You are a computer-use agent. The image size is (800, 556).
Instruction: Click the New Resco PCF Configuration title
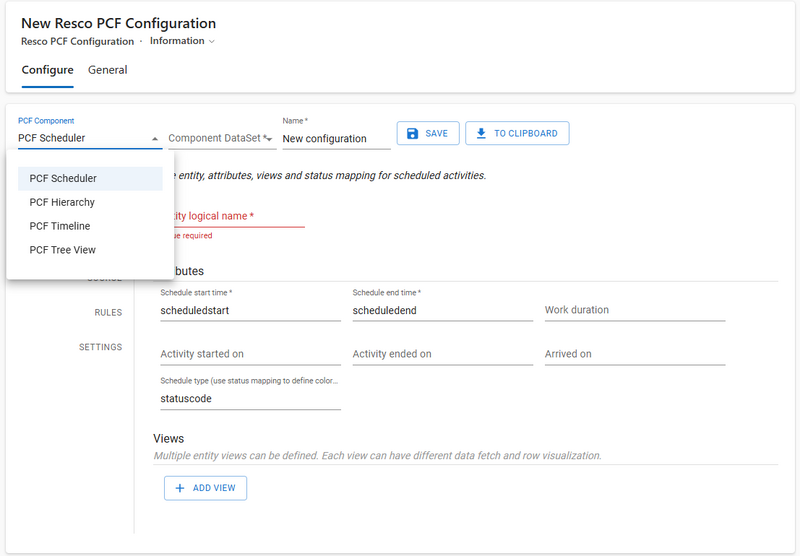click(118, 23)
